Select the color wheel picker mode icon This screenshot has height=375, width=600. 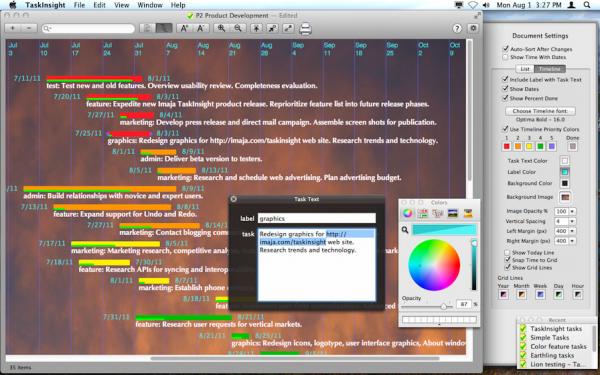click(408, 214)
